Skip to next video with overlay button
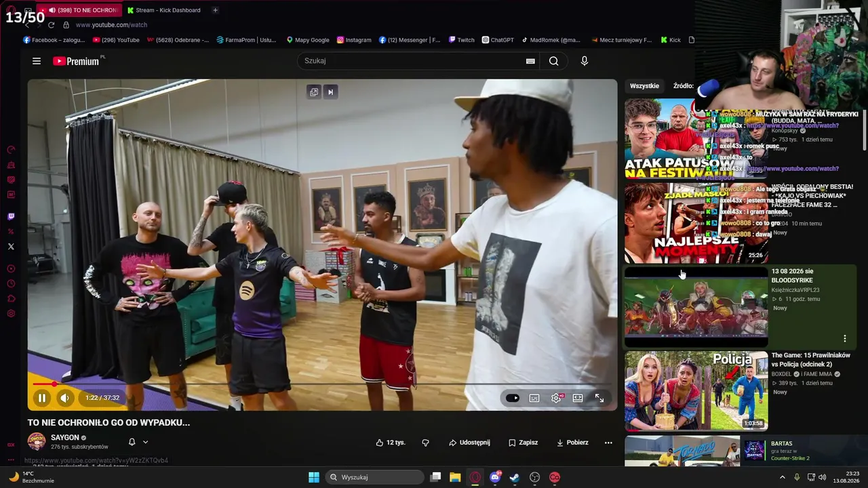The image size is (868, 488). (x=330, y=92)
